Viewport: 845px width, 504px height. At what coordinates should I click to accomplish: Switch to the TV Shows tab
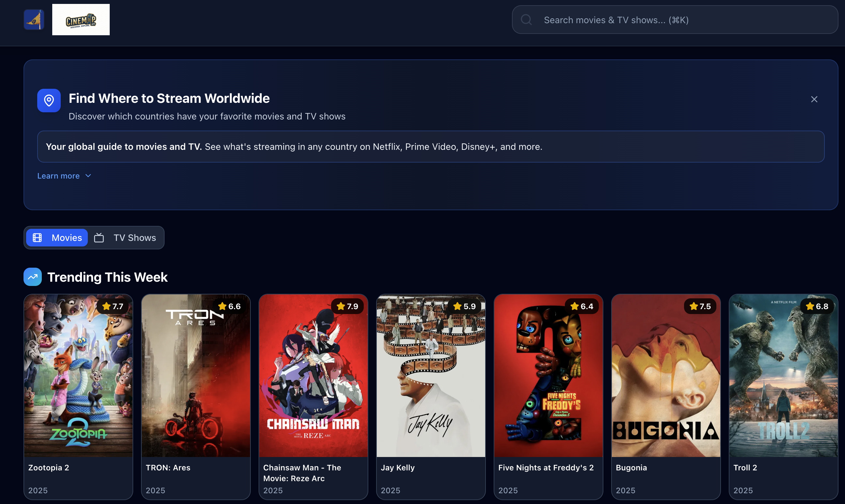(x=134, y=238)
